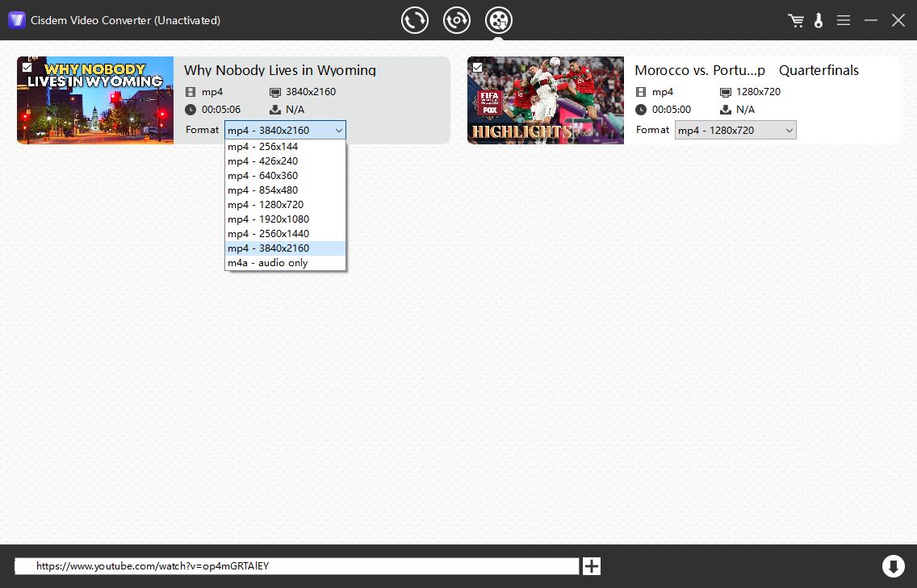Viewport: 917px width, 588px height.
Task: Choose highlighted mp4 - 3840x2160 option
Action: tap(286, 248)
